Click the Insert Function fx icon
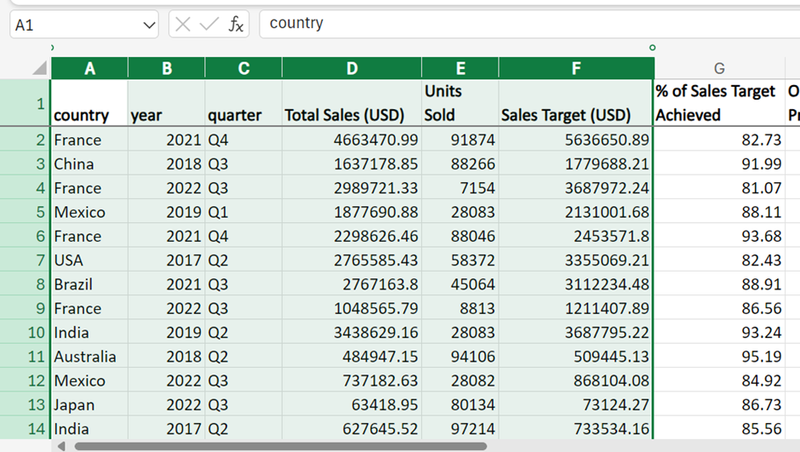Viewport: 800px width, 452px height. (236, 24)
